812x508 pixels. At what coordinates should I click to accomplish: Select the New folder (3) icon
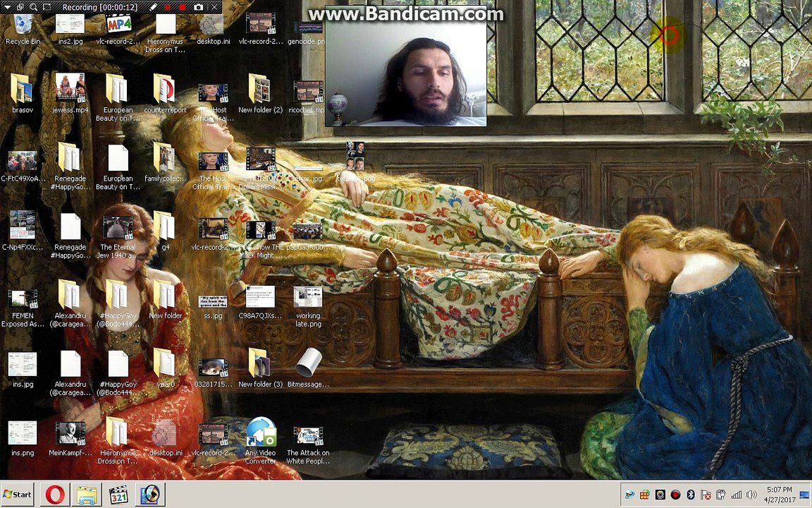pyautogui.click(x=260, y=368)
